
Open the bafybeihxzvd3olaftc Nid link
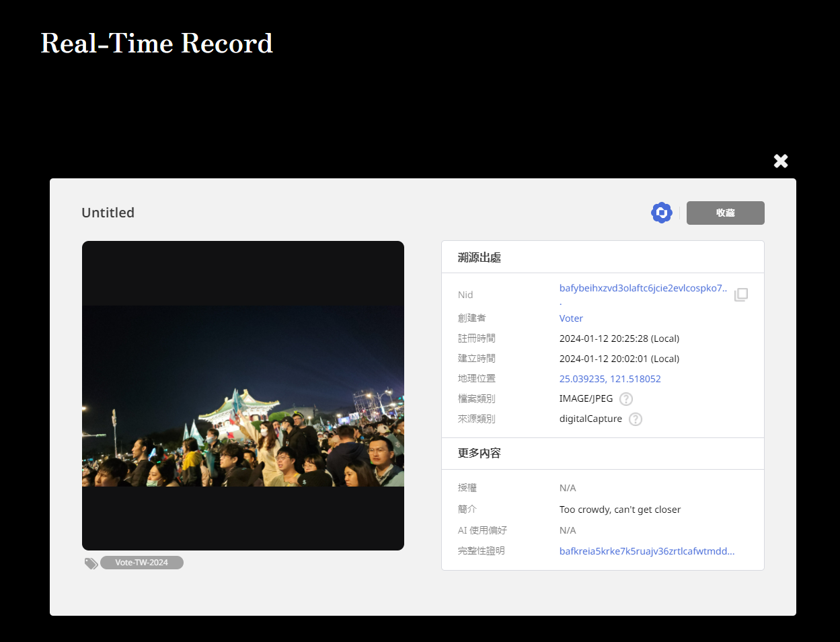coord(642,288)
